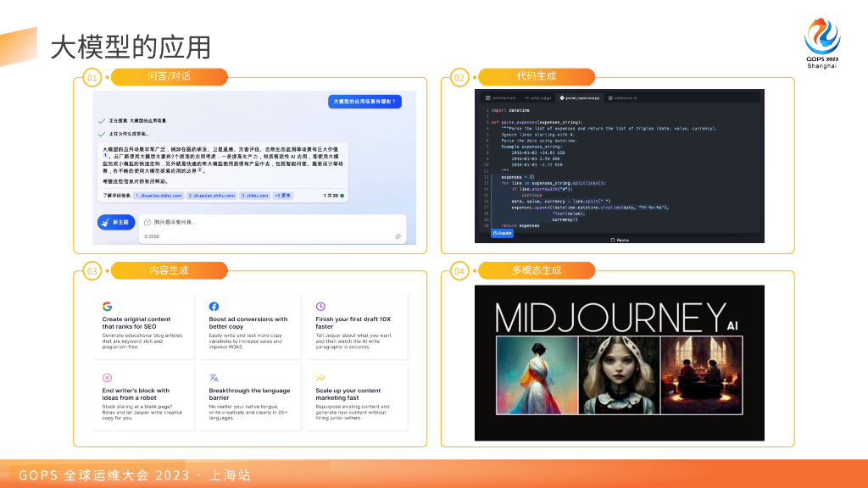Click the translate language icon
The height and width of the screenshot is (488, 868).
click(x=214, y=378)
